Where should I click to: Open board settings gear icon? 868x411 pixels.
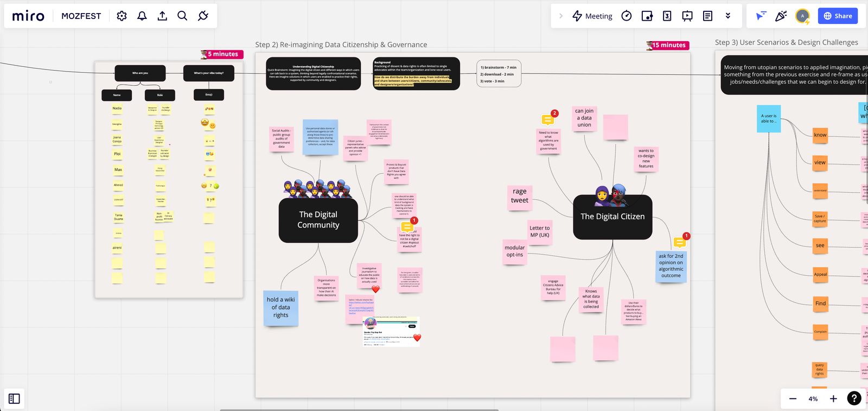click(122, 16)
